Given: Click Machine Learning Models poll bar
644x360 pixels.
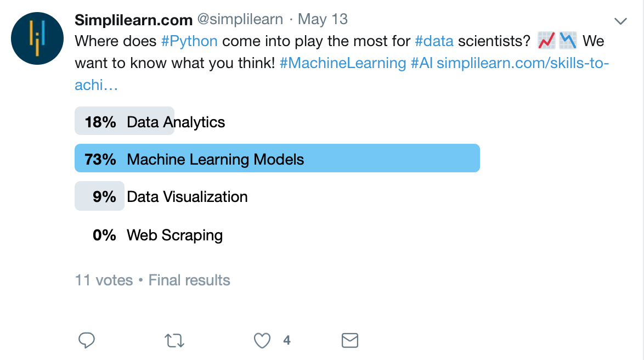Looking at the screenshot, I should click(277, 160).
